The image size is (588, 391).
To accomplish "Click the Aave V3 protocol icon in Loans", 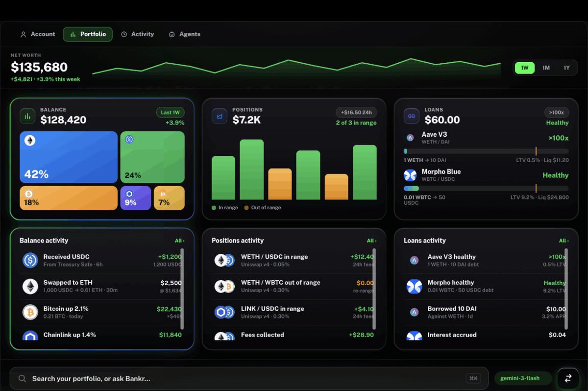I will pyautogui.click(x=410, y=138).
